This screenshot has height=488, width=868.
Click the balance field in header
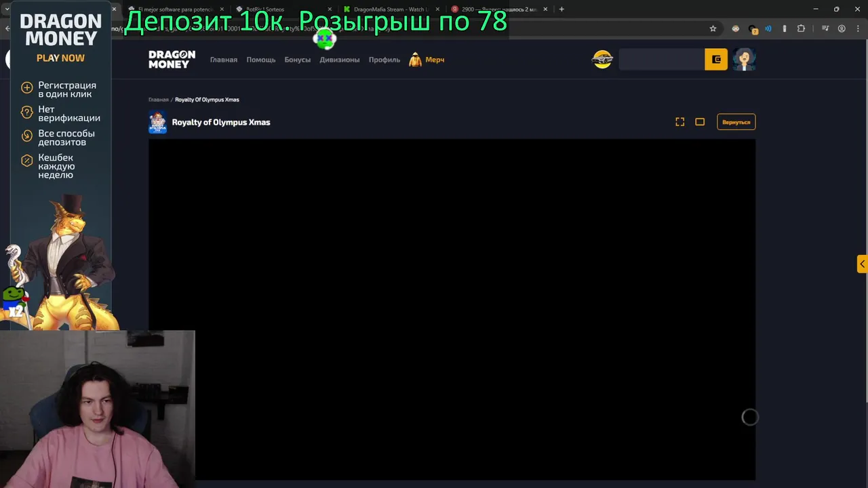point(662,60)
